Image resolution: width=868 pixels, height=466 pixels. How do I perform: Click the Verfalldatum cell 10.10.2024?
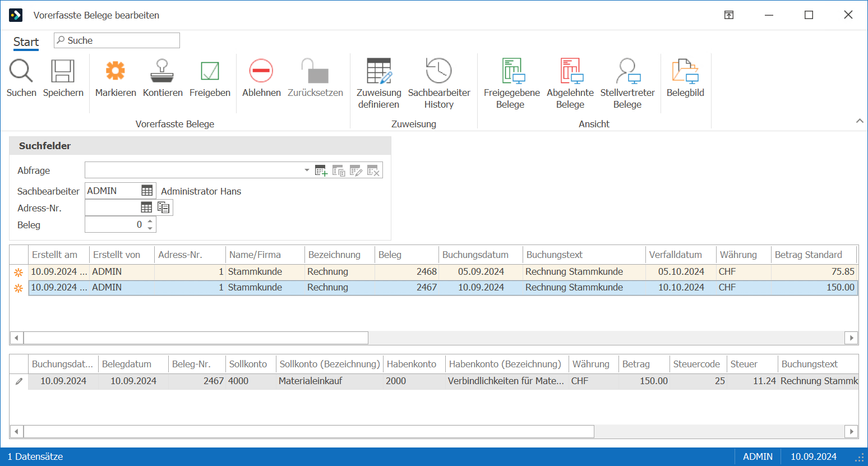681,287
